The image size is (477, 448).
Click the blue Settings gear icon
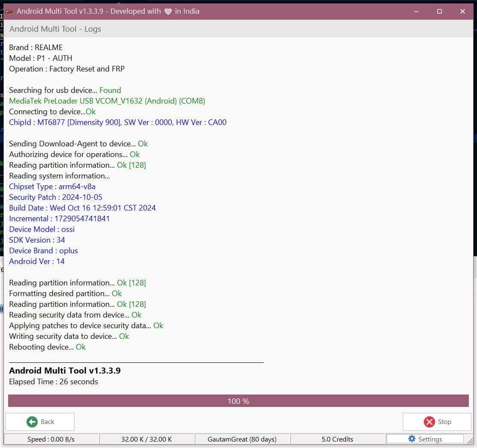pyautogui.click(x=412, y=439)
